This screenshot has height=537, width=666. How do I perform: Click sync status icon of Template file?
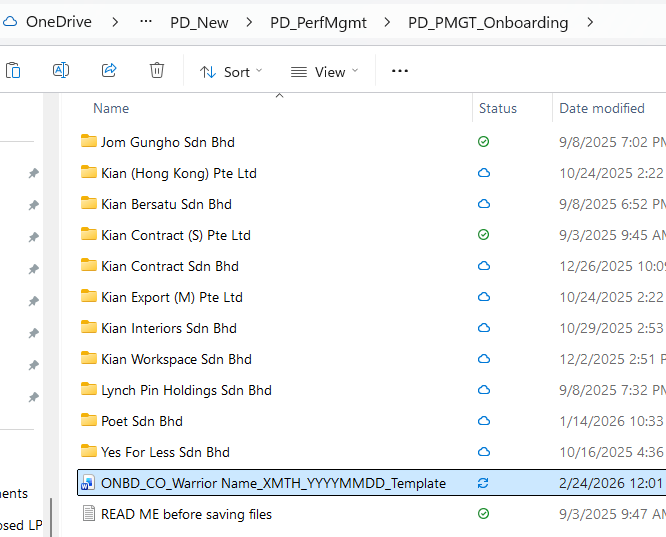tap(484, 483)
